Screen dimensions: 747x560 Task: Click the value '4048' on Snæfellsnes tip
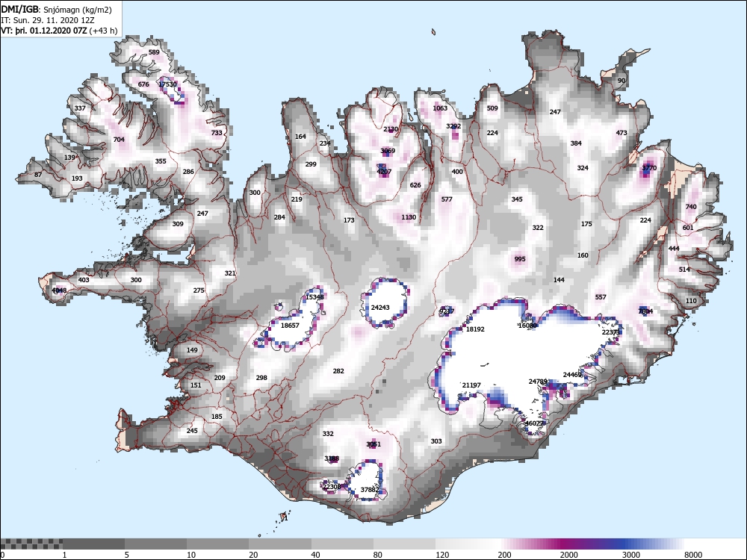point(59,290)
